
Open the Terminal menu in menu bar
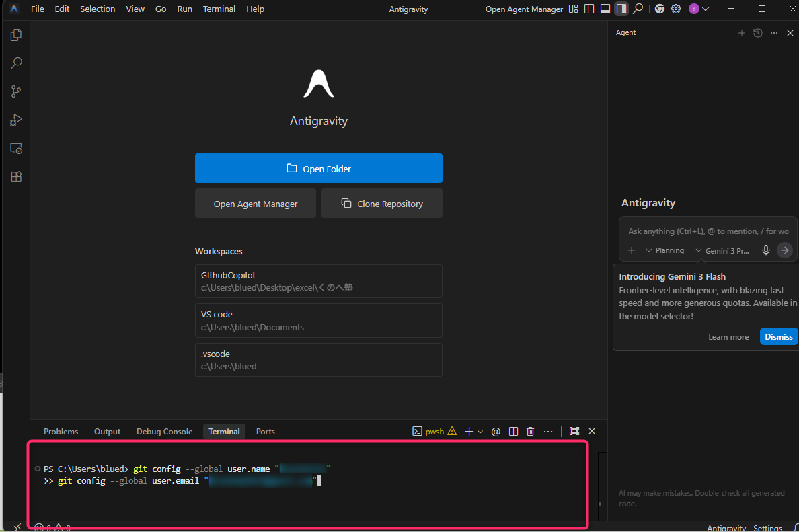[x=219, y=9]
